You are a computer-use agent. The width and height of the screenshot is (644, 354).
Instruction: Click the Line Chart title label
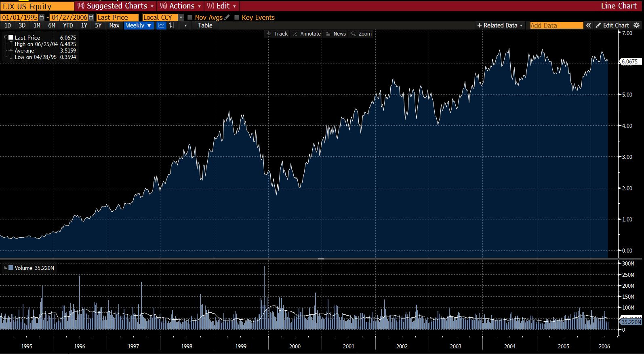pos(619,6)
